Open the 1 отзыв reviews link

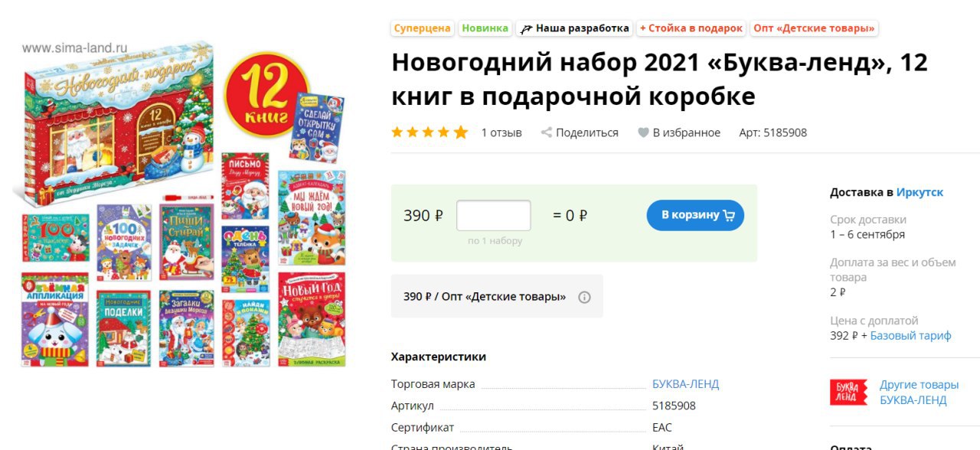coord(501,132)
